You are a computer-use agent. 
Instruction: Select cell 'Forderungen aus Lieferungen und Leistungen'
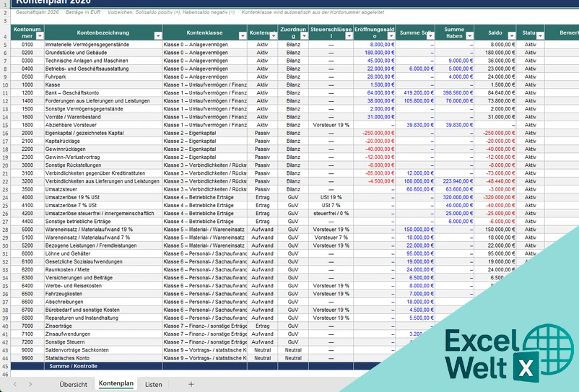coord(103,101)
